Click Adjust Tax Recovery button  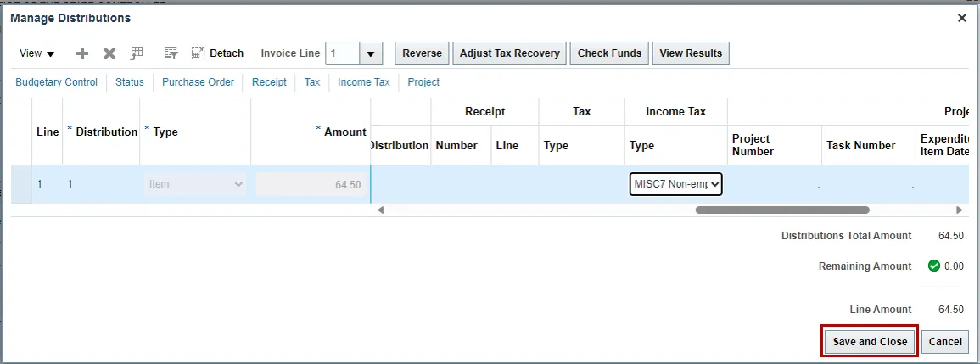pyautogui.click(x=509, y=53)
